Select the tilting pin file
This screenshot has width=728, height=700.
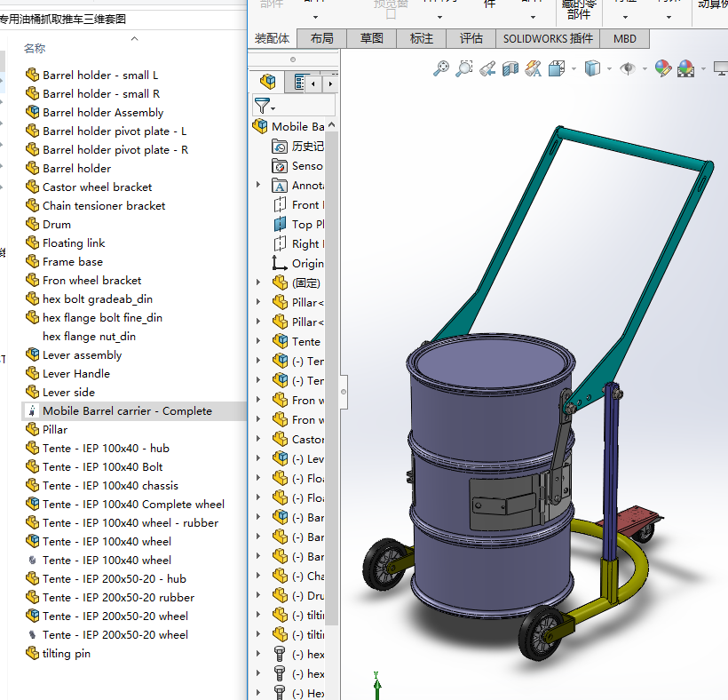click(x=66, y=654)
